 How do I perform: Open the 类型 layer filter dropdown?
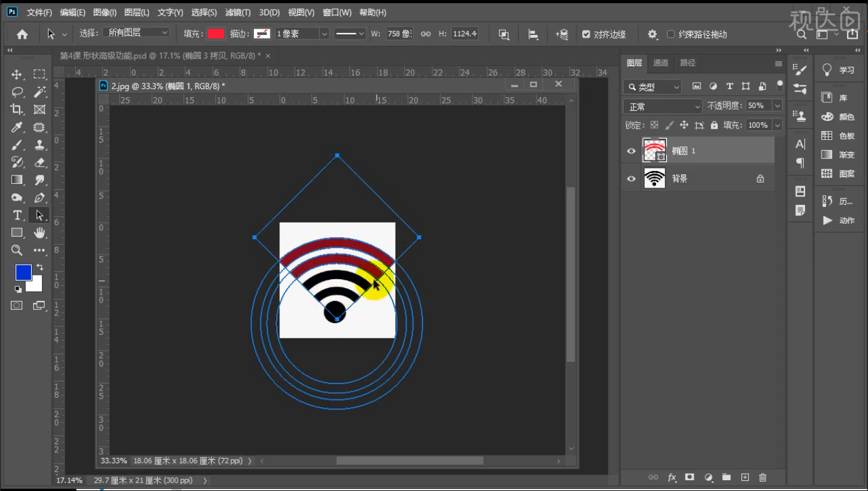pos(652,86)
